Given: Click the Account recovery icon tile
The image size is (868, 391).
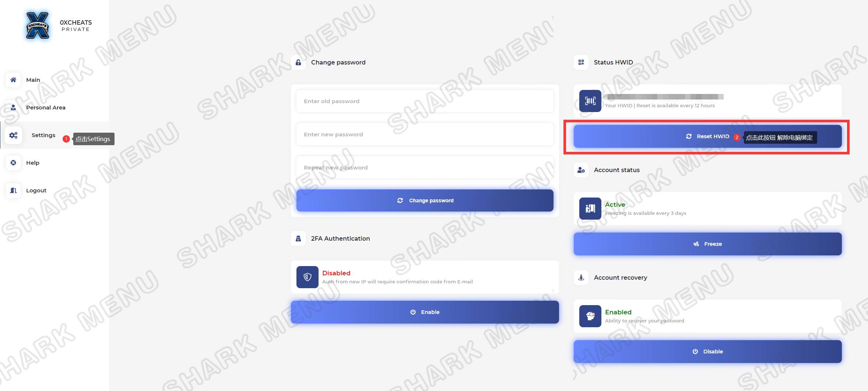Looking at the screenshot, I should (x=590, y=316).
